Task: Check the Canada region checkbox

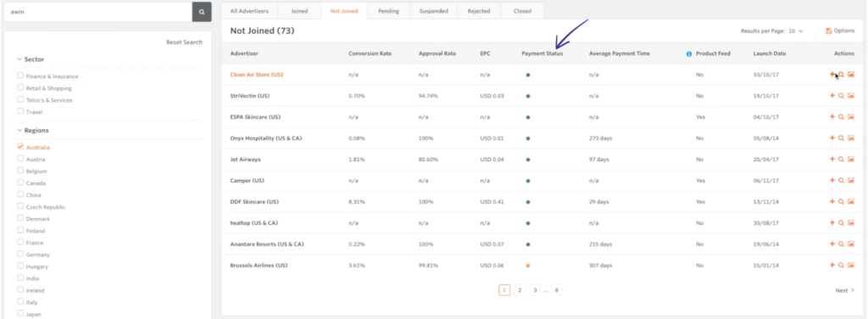Action: pos(20,182)
